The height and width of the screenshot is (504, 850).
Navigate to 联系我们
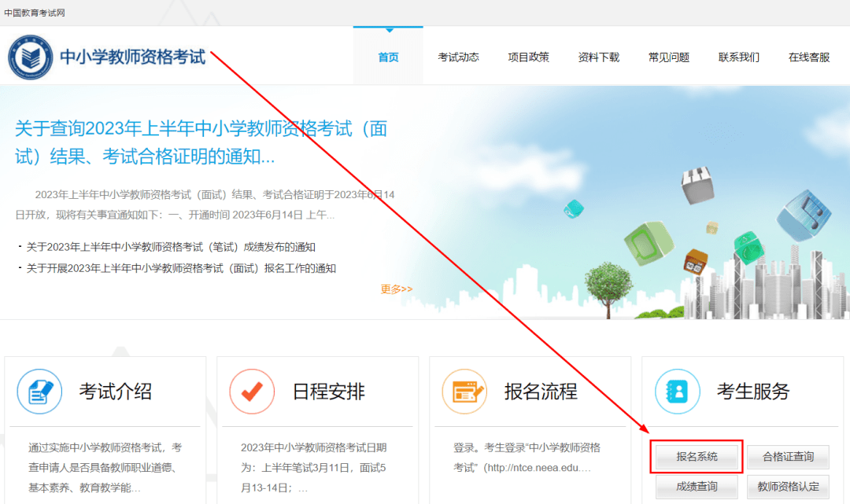coord(738,57)
